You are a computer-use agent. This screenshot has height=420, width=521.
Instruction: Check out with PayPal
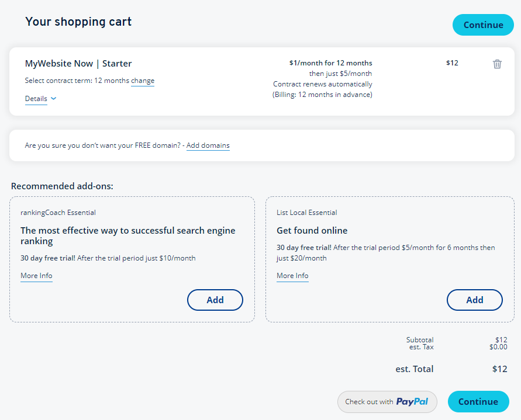(387, 402)
